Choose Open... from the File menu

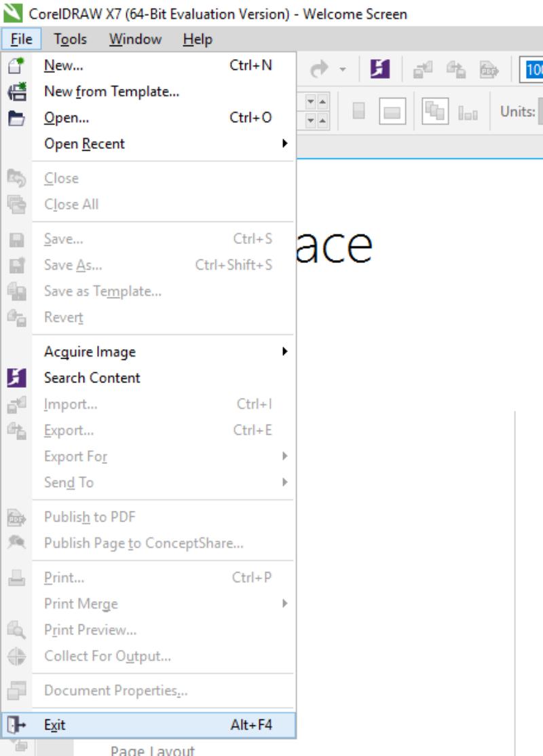click(67, 118)
